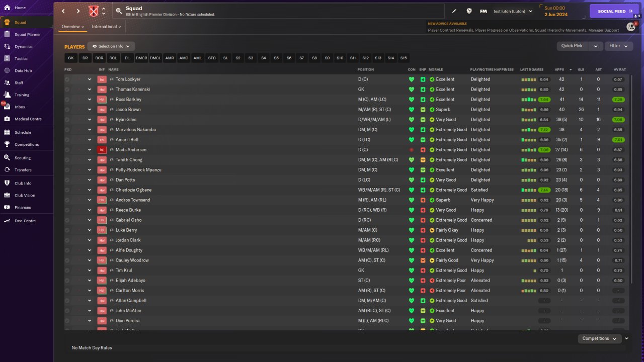
Task: Expand the row chevron for Amari'i Bell
Action: pyautogui.click(x=90, y=140)
